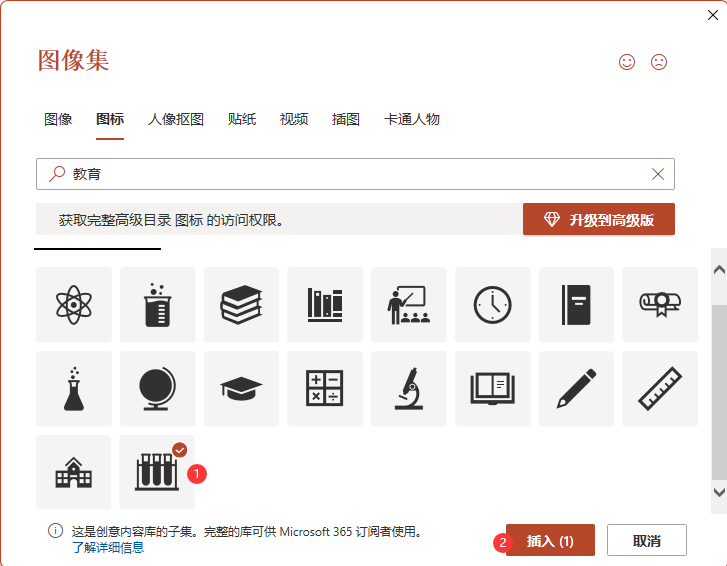Screen dimensions: 727x566
Task: Select the school building icon
Action: click(x=74, y=472)
